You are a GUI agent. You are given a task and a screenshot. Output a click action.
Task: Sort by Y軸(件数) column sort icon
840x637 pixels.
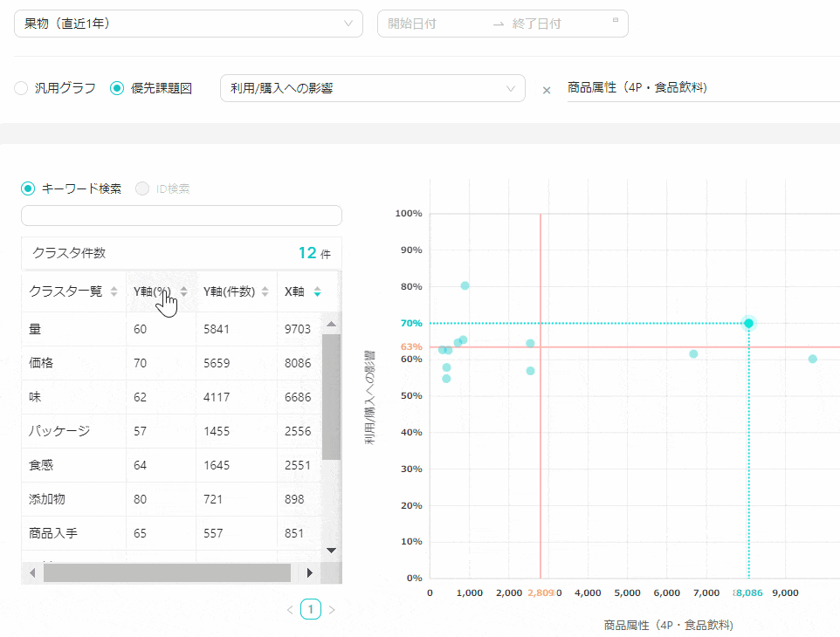[x=264, y=292]
